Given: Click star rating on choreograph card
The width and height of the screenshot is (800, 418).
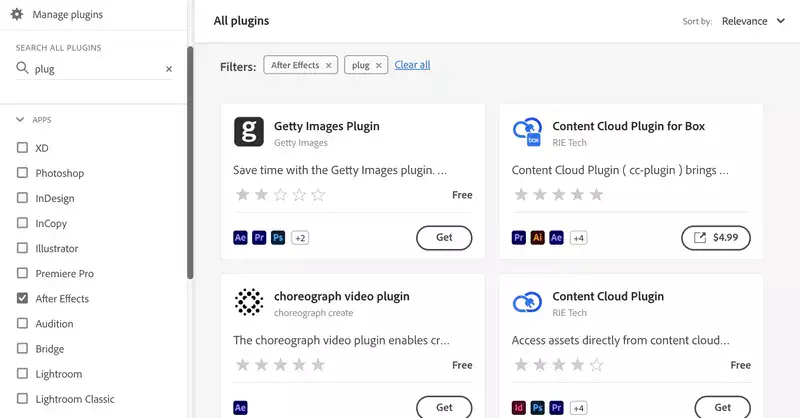Looking at the screenshot, I should (x=280, y=364).
